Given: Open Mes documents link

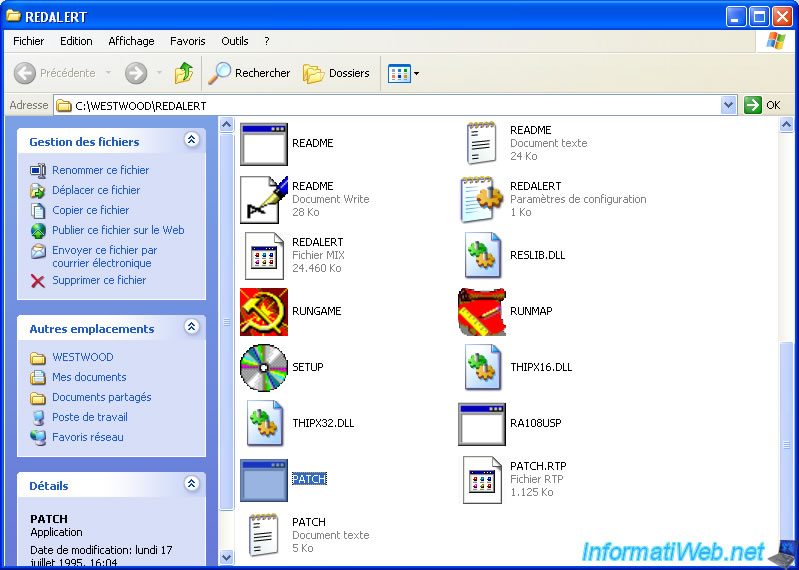Looking at the screenshot, I should [89, 377].
